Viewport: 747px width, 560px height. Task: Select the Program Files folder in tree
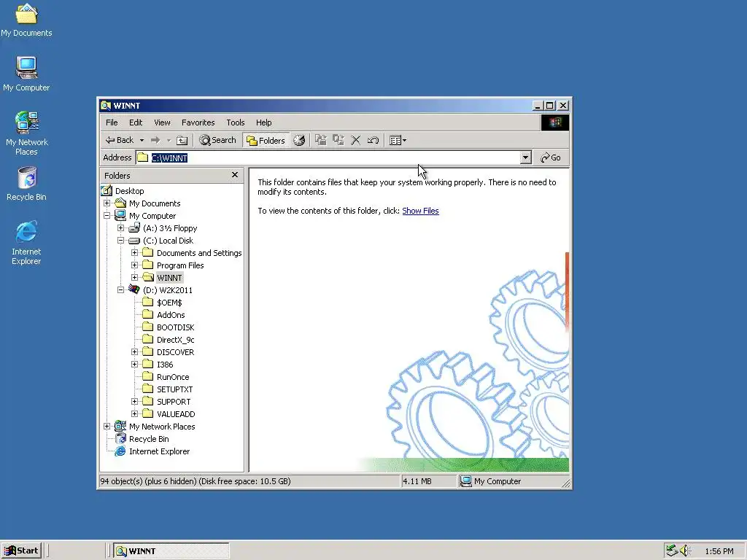(x=180, y=265)
